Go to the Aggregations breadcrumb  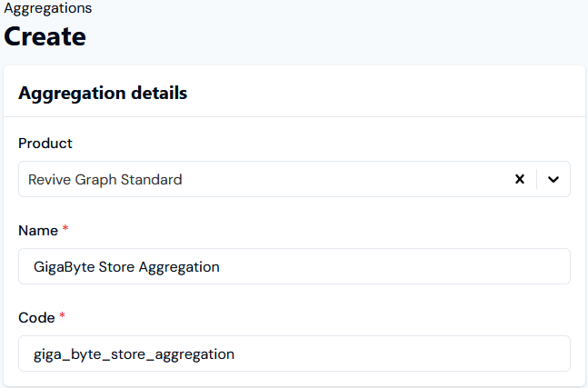point(48,8)
